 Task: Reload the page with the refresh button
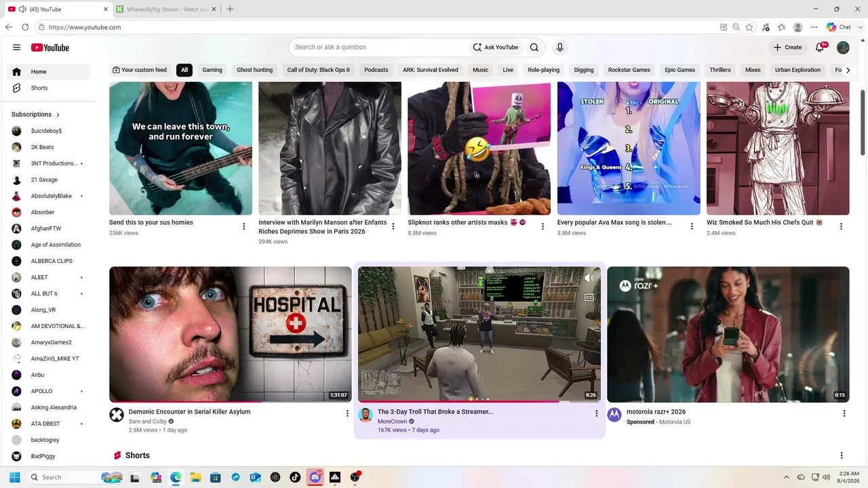(25, 27)
